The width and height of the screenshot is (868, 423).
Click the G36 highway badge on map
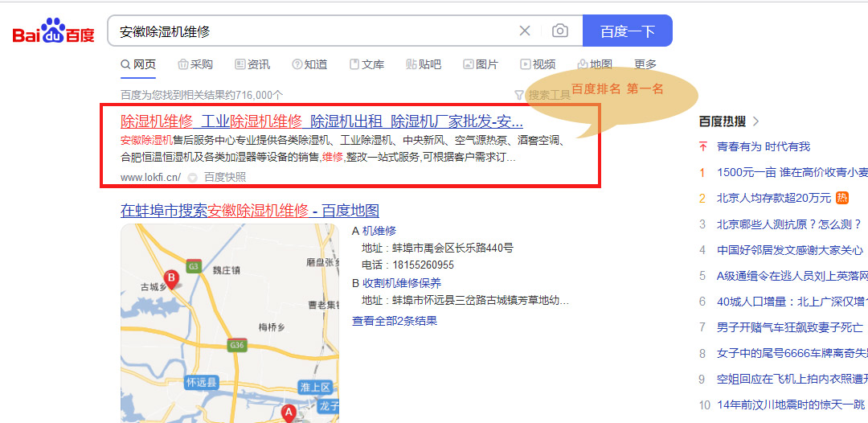pyautogui.click(x=236, y=346)
